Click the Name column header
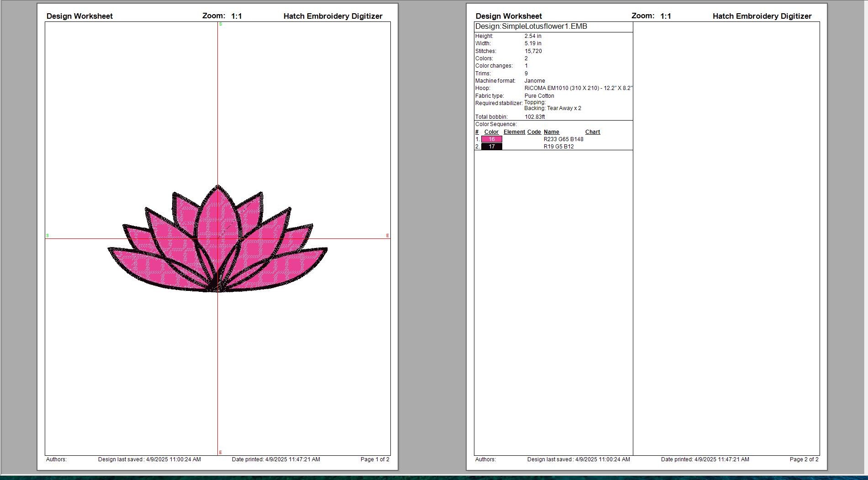Viewport: 868px width, 480px height. [552, 132]
